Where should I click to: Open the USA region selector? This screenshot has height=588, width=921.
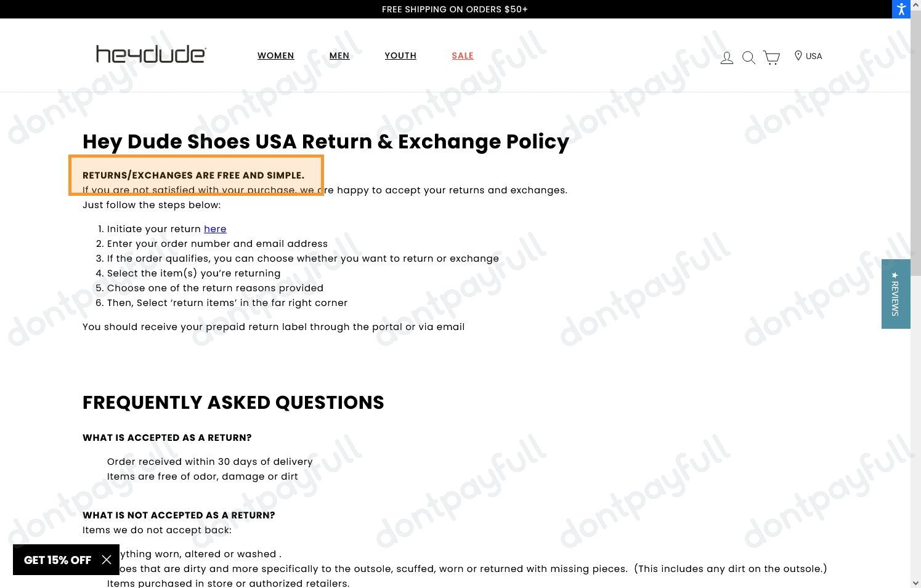tap(808, 56)
